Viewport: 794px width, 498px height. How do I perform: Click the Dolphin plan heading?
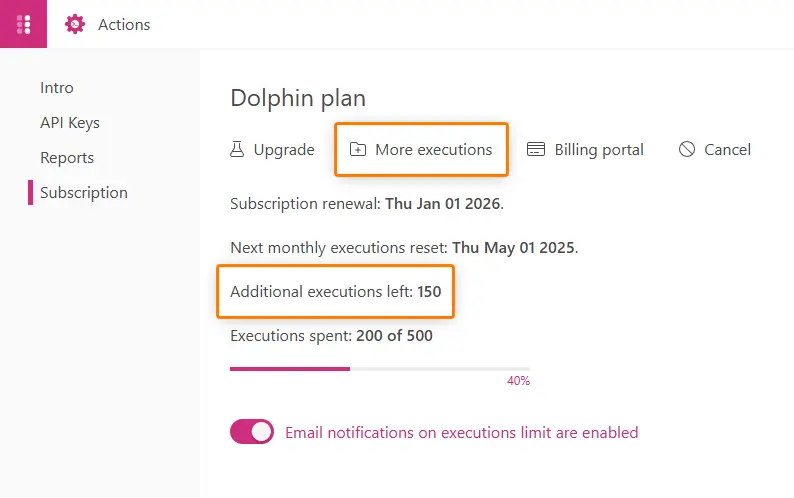(x=298, y=98)
